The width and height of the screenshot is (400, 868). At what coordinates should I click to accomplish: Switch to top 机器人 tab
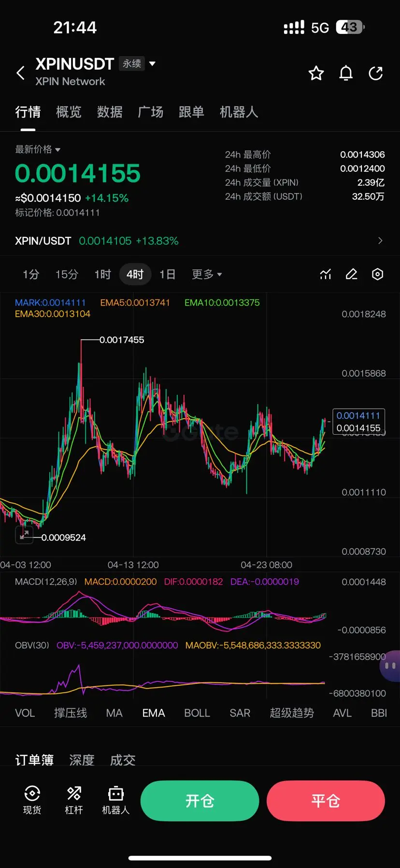coord(239,112)
